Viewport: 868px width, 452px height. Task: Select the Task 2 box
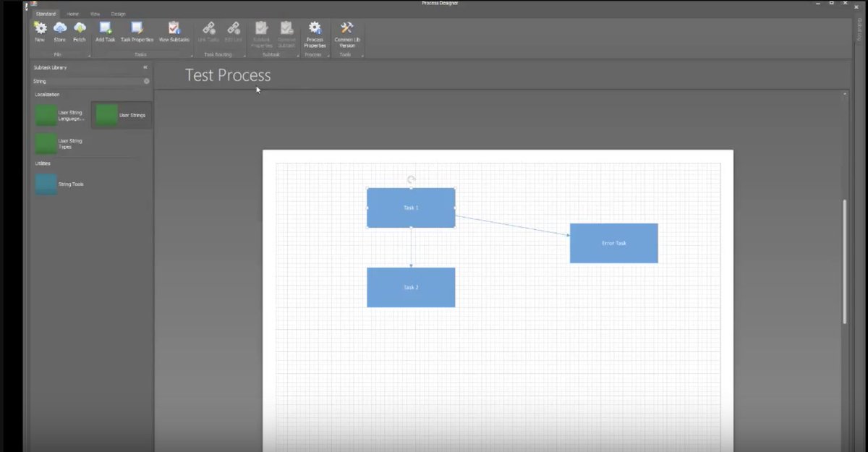click(x=411, y=287)
